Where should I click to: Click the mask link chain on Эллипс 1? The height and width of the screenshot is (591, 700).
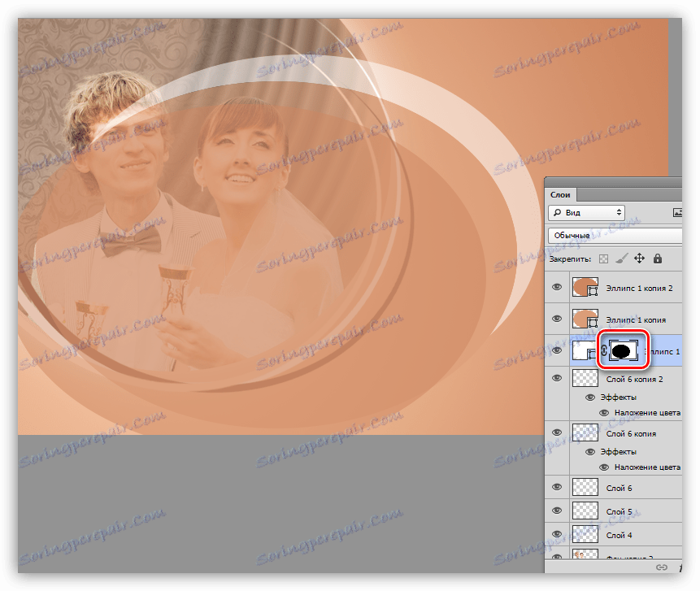604,351
